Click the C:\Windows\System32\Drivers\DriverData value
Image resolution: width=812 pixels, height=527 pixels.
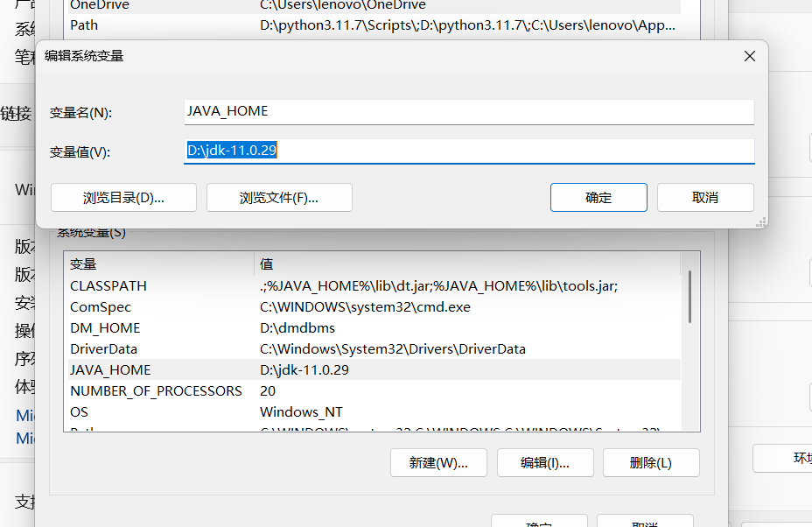[393, 348]
